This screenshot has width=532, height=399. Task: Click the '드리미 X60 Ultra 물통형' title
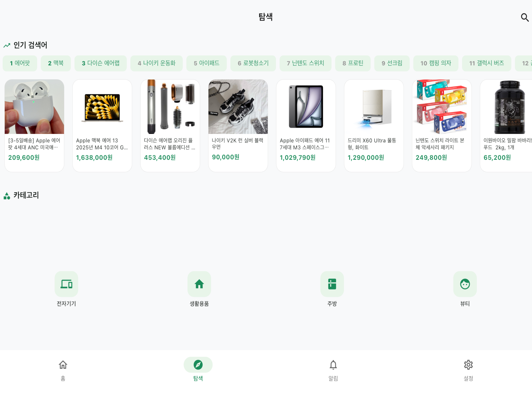click(x=372, y=144)
